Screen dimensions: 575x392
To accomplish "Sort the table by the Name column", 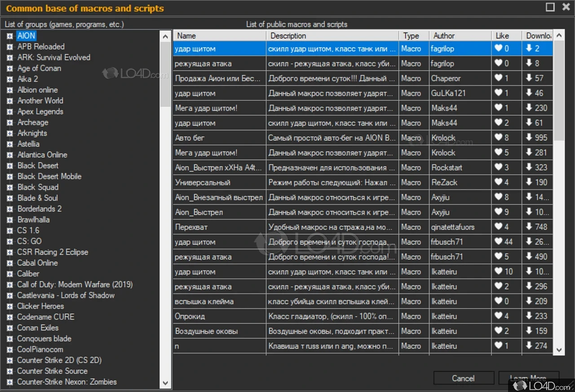I will click(220, 35).
